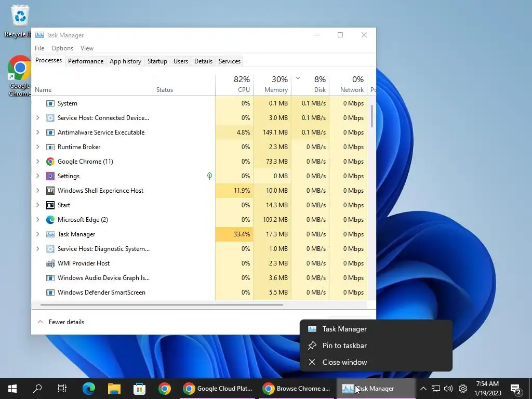Choose Close window in jump list
Image resolution: width=532 pixels, height=399 pixels.
[376, 362]
